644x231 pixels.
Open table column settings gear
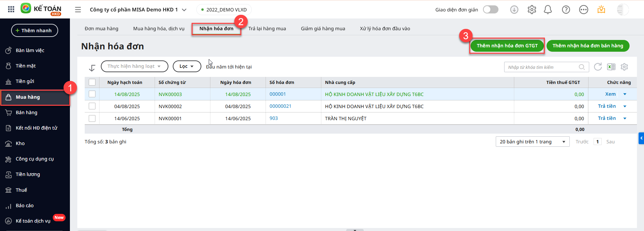[x=624, y=67]
